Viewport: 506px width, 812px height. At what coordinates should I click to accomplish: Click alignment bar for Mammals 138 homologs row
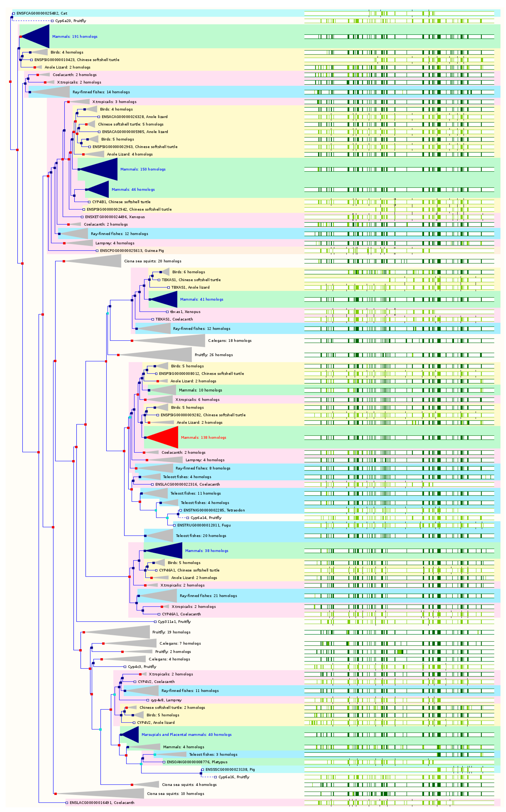(399, 437)
